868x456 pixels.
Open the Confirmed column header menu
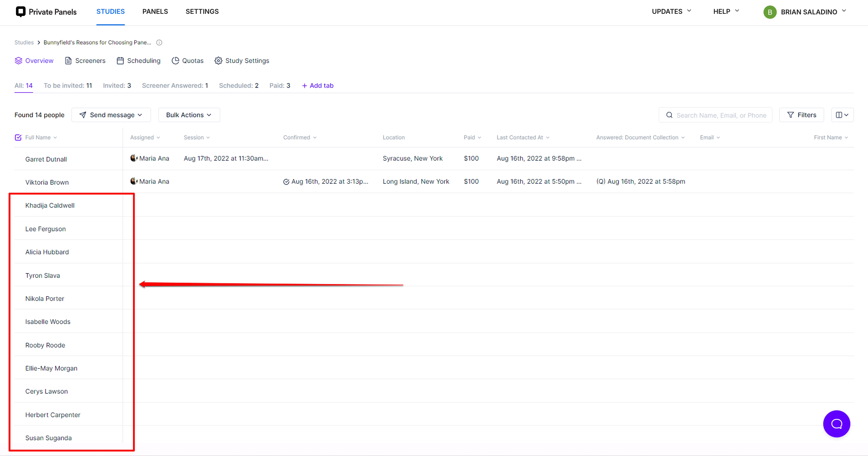point(300,138)
